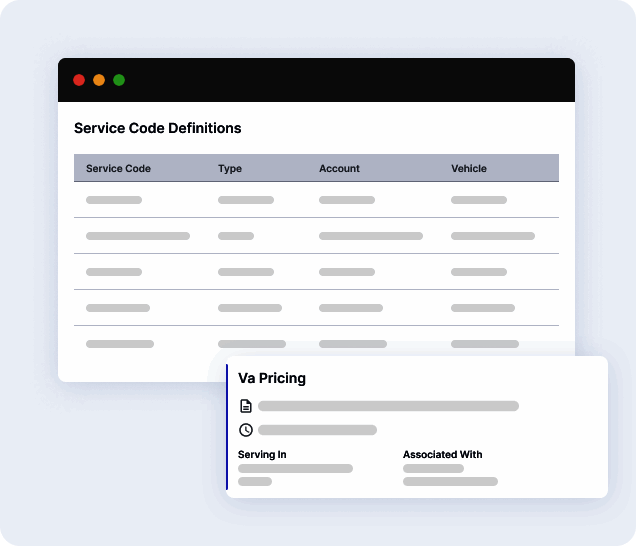Click the red close window dot
The image size is (636, 546).
(79, 80)
